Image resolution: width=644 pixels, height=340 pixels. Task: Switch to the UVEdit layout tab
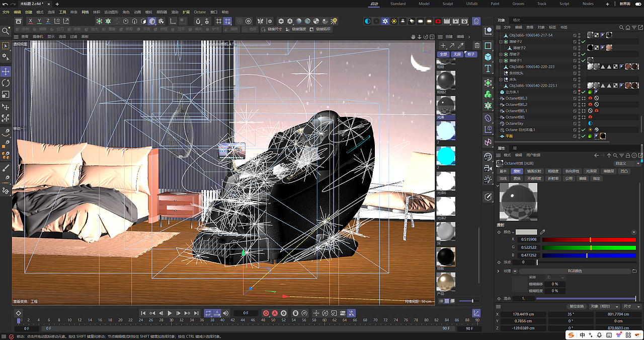[x=471, y=4]
